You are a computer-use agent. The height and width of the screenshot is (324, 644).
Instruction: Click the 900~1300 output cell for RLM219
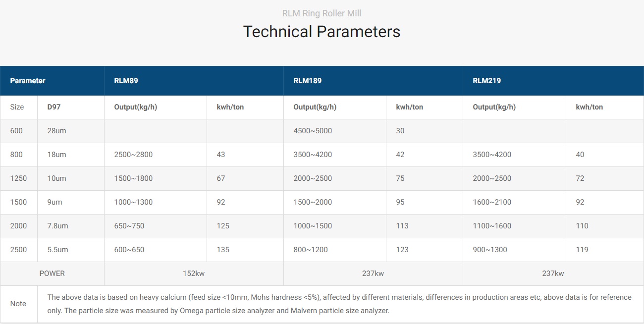(514, 250)
